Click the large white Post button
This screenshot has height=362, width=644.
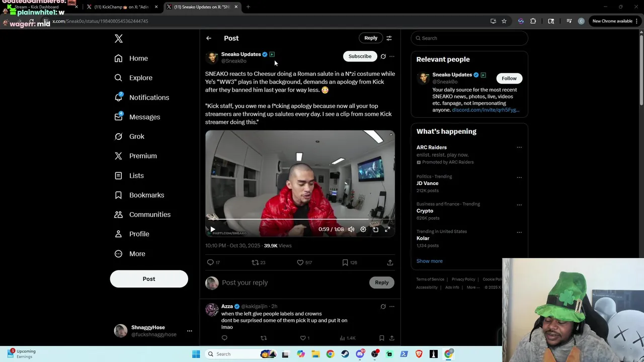(149, 279)
